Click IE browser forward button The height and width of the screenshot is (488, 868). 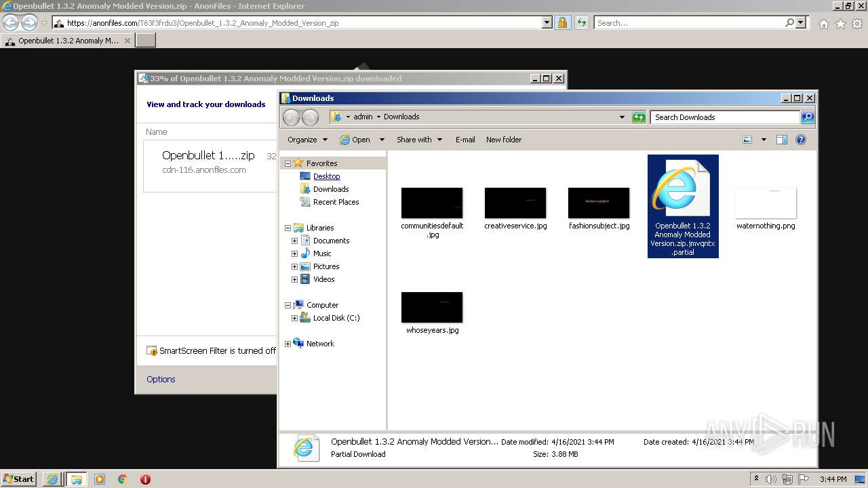point(29,22)
